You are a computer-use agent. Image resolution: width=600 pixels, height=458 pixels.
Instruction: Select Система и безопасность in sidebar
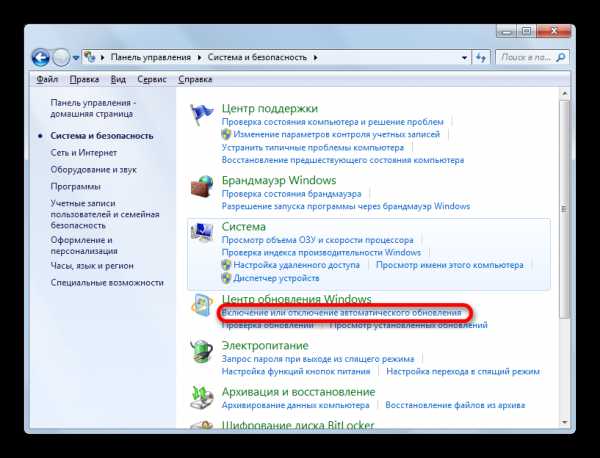click(x=102, y=136)
